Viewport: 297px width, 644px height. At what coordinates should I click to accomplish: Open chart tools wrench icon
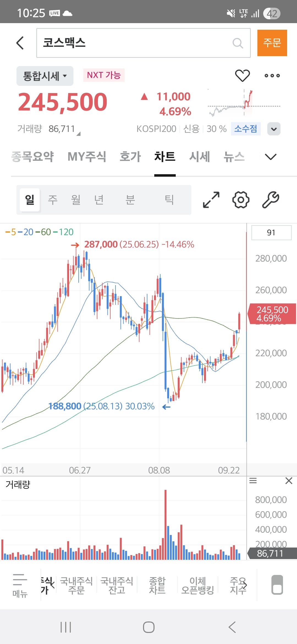pyautogui.click(x=271, y=200)
